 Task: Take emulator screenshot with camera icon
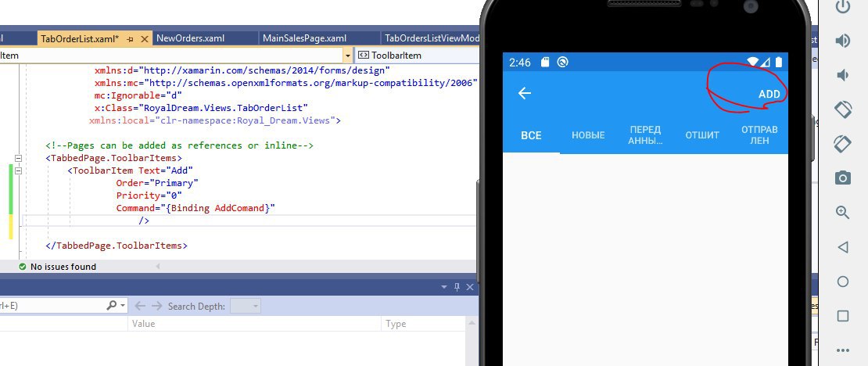click(x=842, y=178)
